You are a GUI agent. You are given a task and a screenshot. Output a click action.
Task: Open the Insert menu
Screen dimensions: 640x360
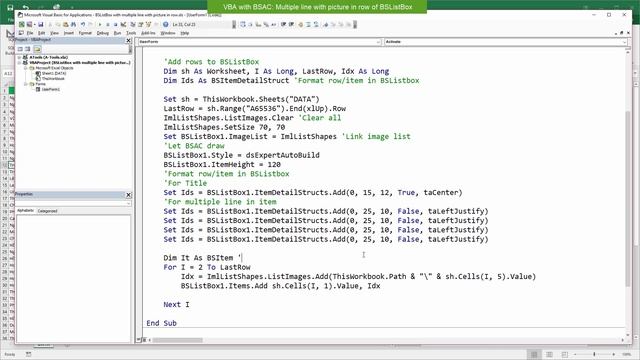pos(69,33)
